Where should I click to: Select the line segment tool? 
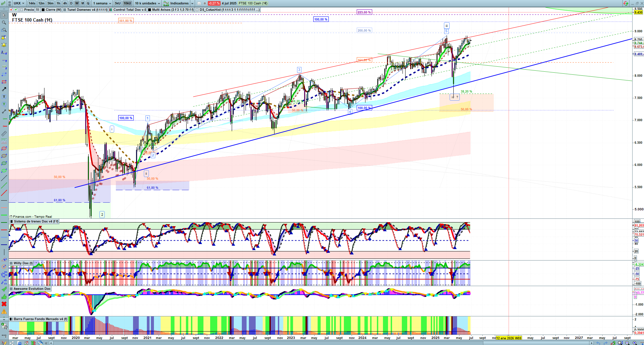(4, 111)
